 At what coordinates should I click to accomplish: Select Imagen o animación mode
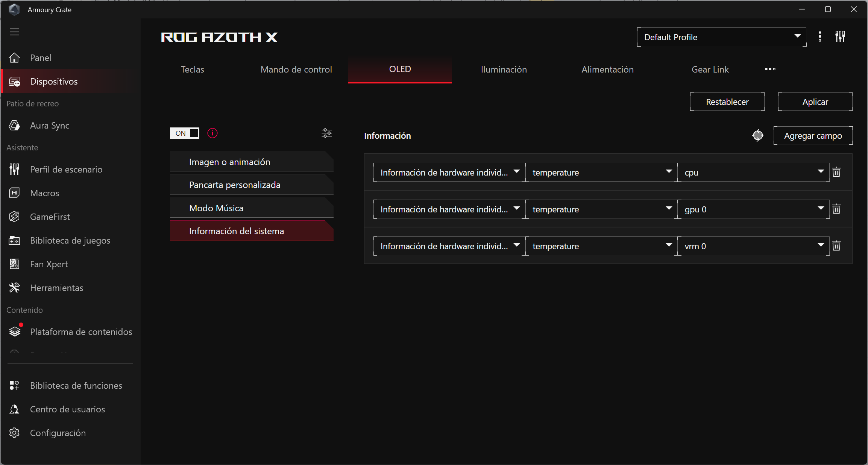point(252,162)
